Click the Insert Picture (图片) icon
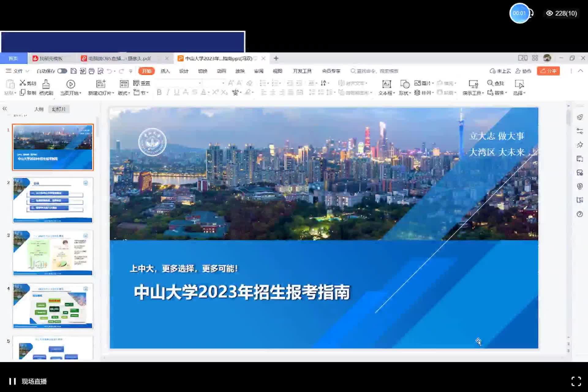The image size is (588, 392). point(417,83)
